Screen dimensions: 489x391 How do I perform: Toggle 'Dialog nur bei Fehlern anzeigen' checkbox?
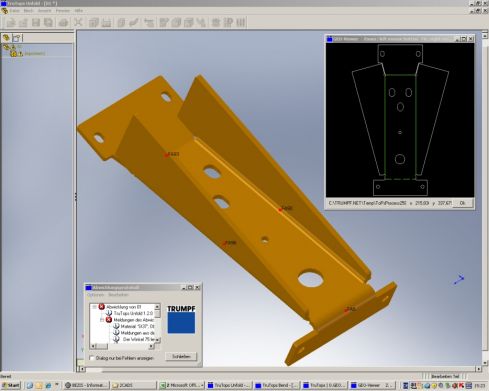(x=92, y=358)
